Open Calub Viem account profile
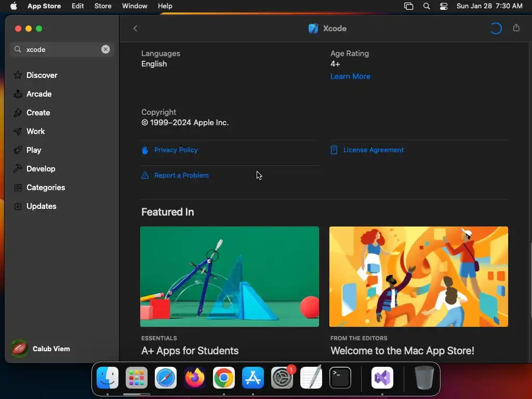The height and width of the screenshot is (399, 532). point(40,349)
